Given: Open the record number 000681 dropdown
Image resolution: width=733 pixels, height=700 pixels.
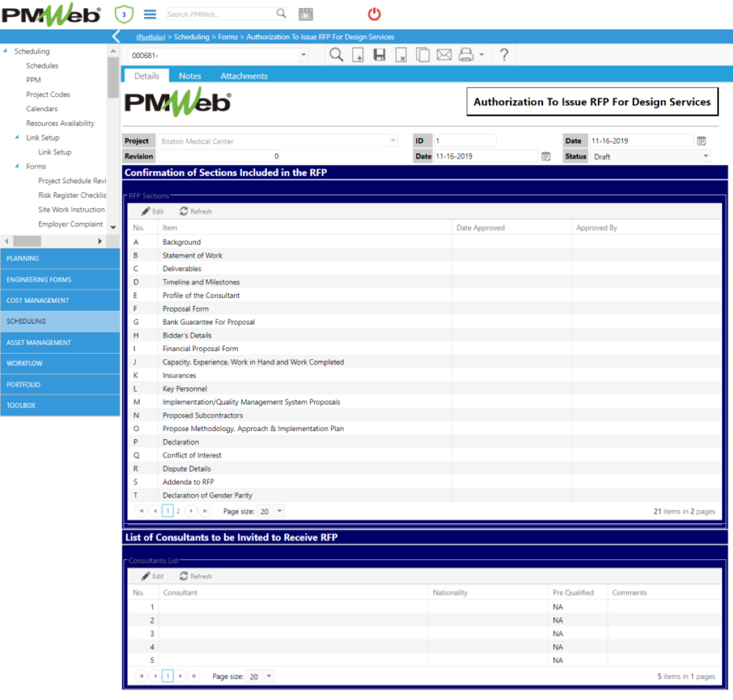Looking at the screenshot, I should [303, 55].
